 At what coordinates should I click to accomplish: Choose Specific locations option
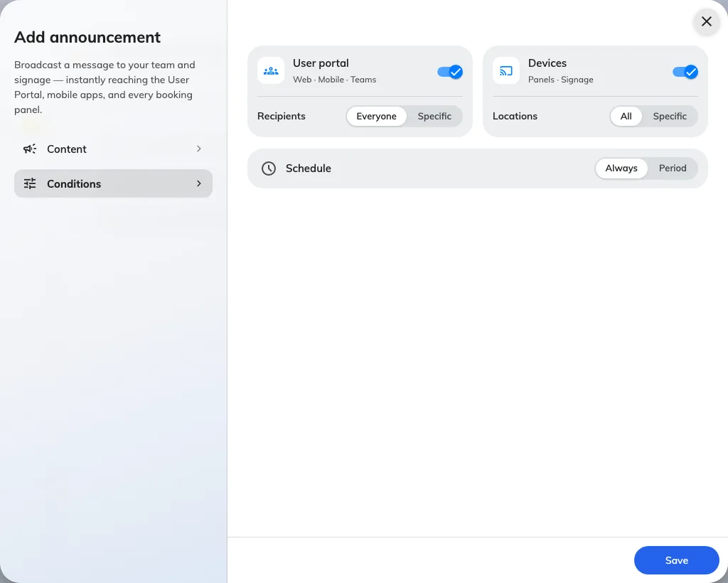670,116
